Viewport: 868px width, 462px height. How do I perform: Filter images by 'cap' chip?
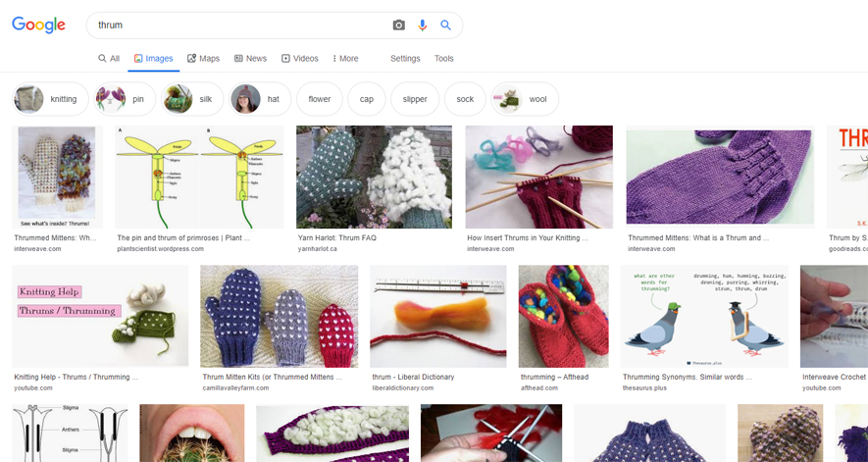click(x=367, y=99)
